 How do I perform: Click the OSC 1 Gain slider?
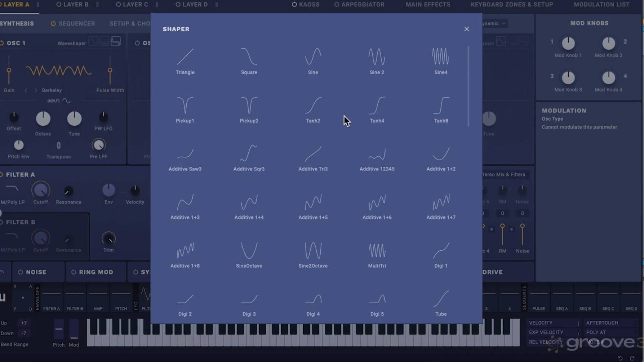pyautogui.click(x=9, y=70)
